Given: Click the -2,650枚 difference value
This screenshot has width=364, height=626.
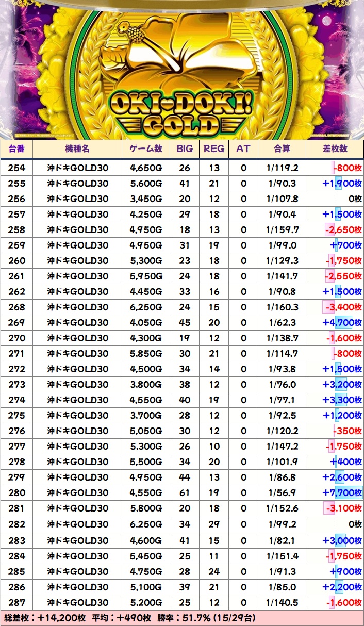Looking at the screenshot, I should pos(343,230).
